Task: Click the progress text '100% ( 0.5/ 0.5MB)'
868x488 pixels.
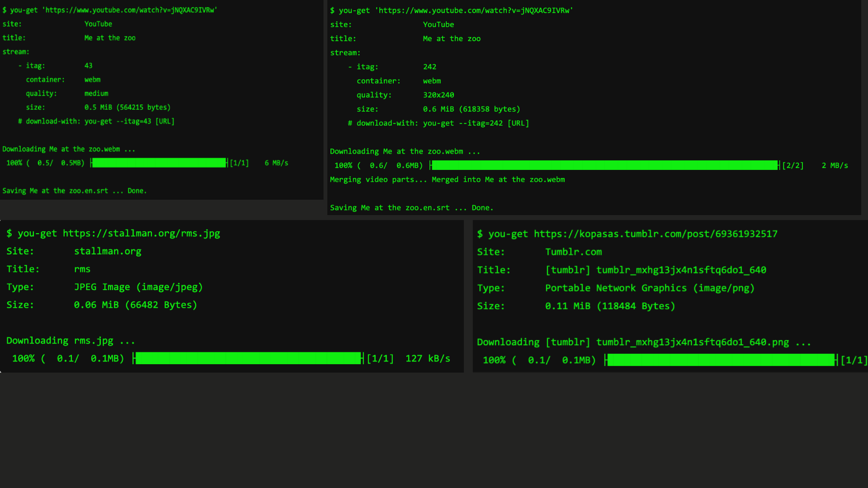Action: (45, 163)
